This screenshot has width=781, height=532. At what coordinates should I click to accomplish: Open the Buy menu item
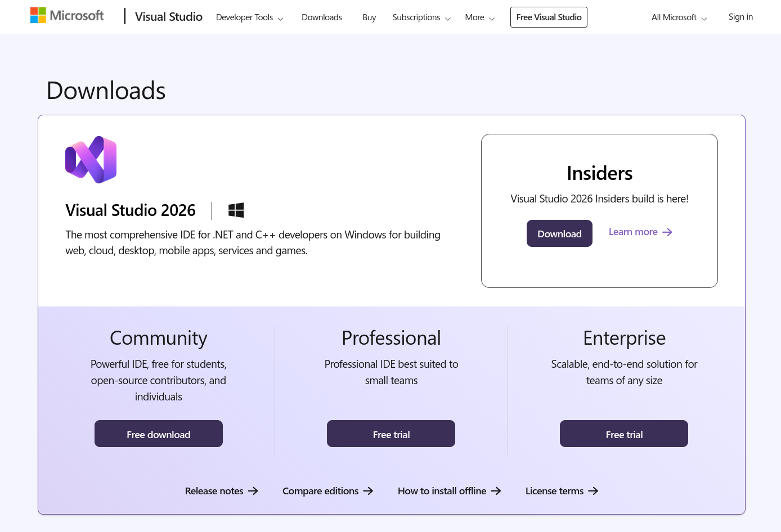[x=369, y=17]
